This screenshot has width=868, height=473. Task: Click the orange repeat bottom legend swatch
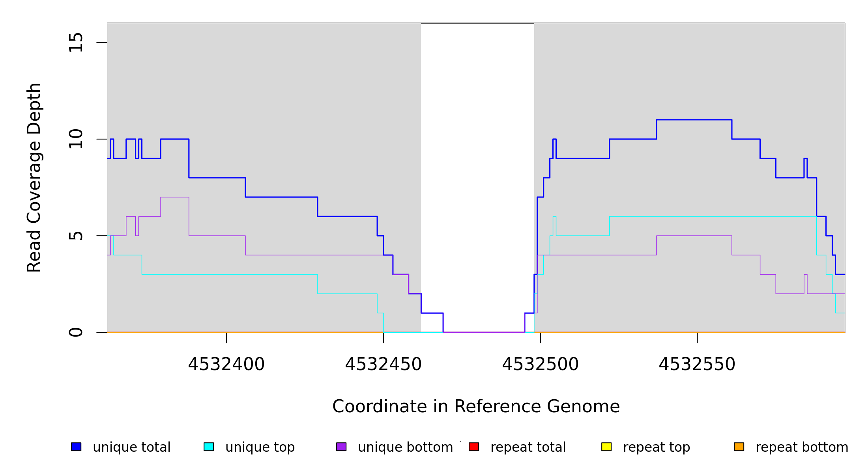[739, 447]
